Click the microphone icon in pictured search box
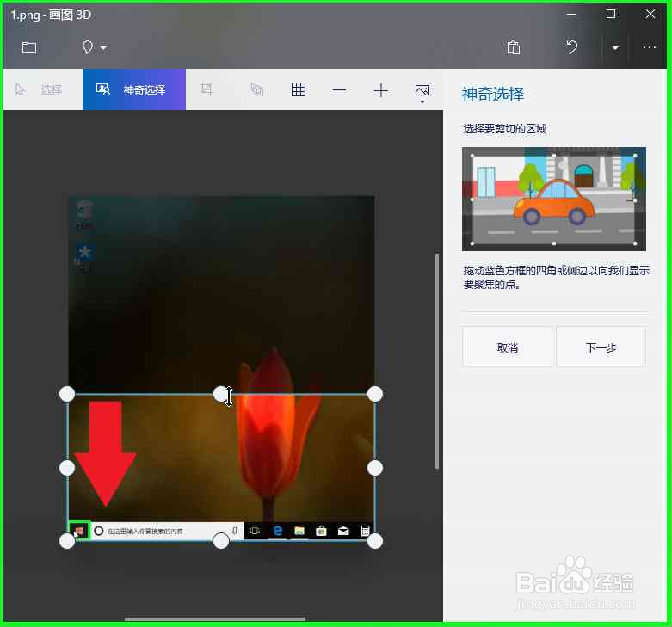 pos(234,531)
